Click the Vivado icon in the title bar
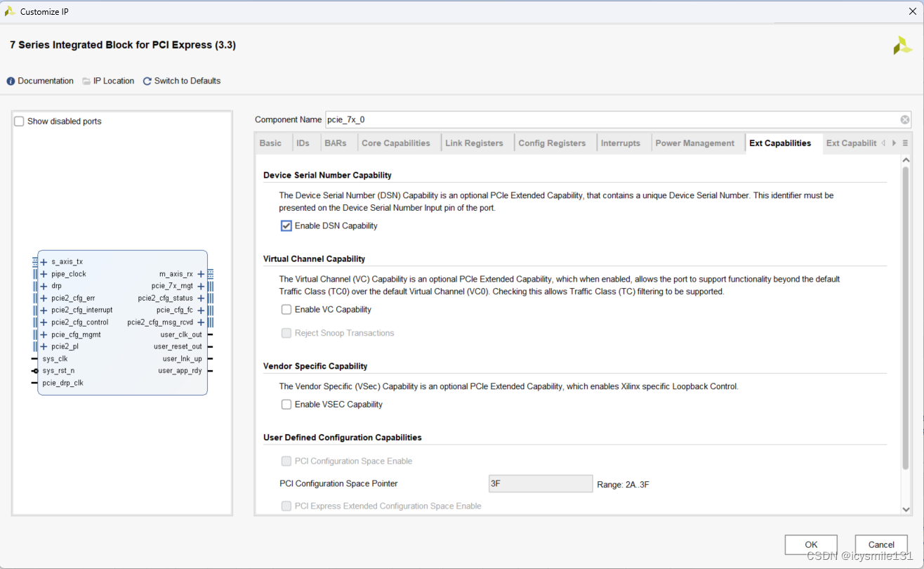The width and height of the screenshot is (924, 569). 10,12
